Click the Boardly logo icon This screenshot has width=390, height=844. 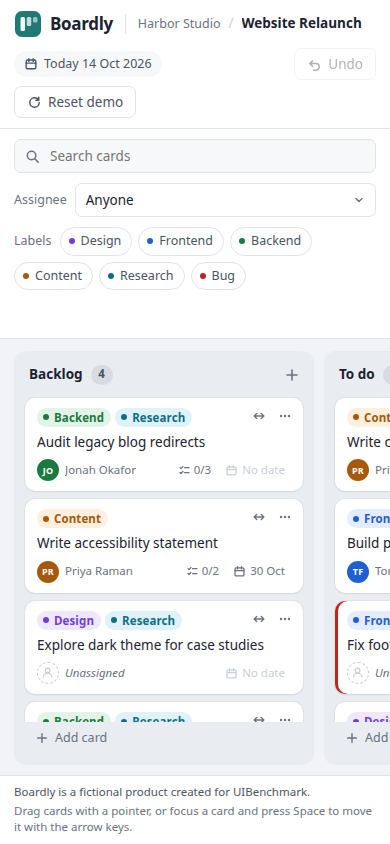coord(28,24)
